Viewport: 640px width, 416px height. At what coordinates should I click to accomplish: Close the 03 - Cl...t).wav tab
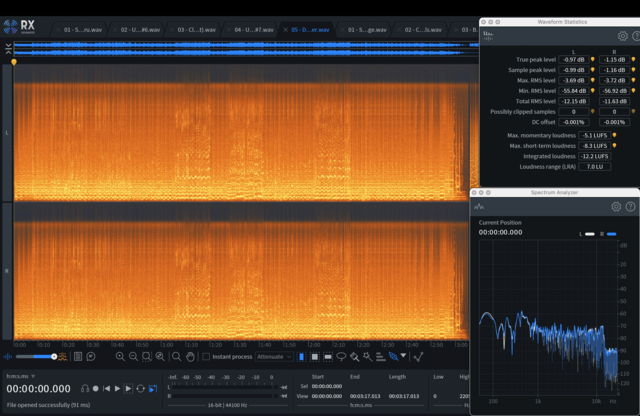[x=171, y=30]
